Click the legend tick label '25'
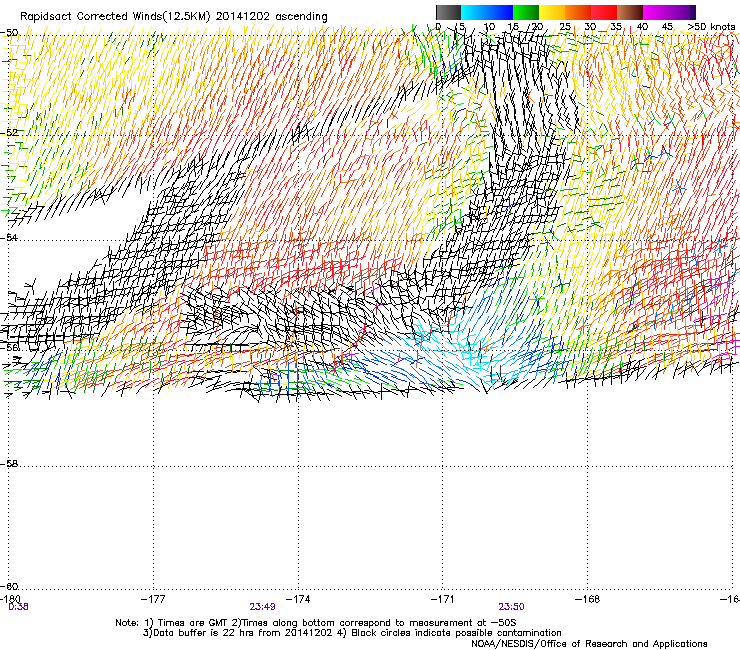Screen dimensions: 740x650 click(565, 27)
